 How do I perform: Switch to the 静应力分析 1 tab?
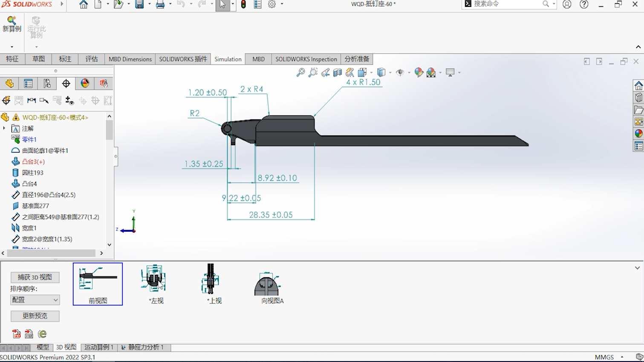pyautogui.click(x=144, y=347)
